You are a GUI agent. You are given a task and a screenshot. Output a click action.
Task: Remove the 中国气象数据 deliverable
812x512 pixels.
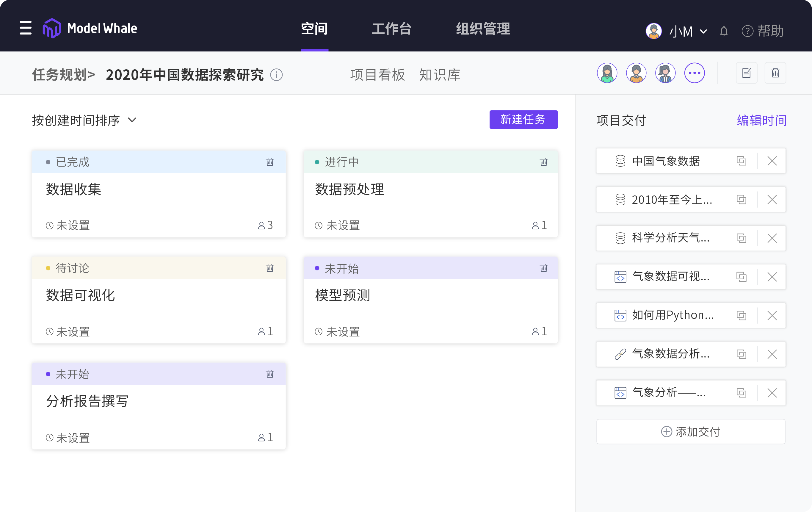tap(772, 161)
